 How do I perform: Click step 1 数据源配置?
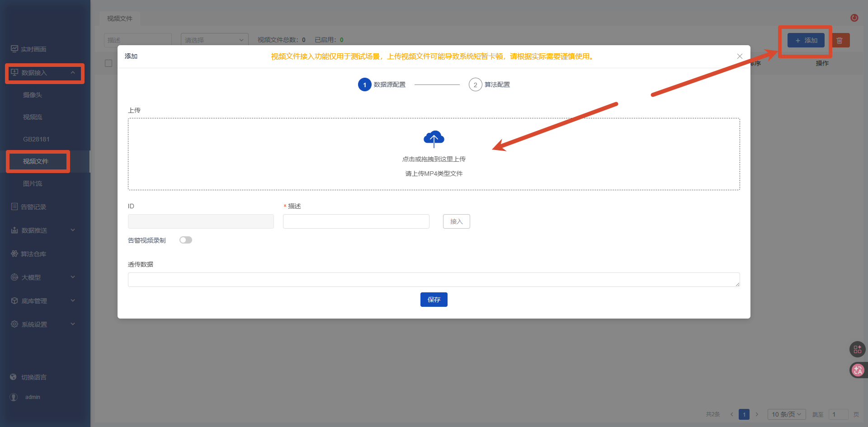[382, 84]
